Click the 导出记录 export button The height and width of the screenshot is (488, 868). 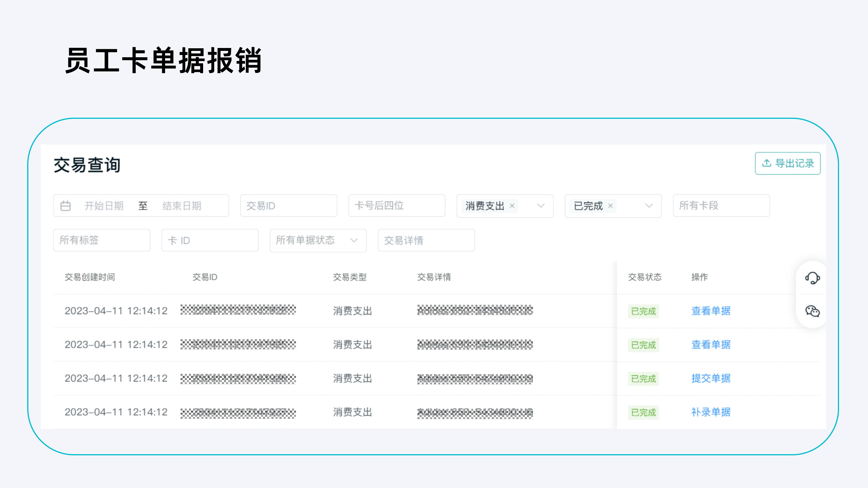point(788,163)
